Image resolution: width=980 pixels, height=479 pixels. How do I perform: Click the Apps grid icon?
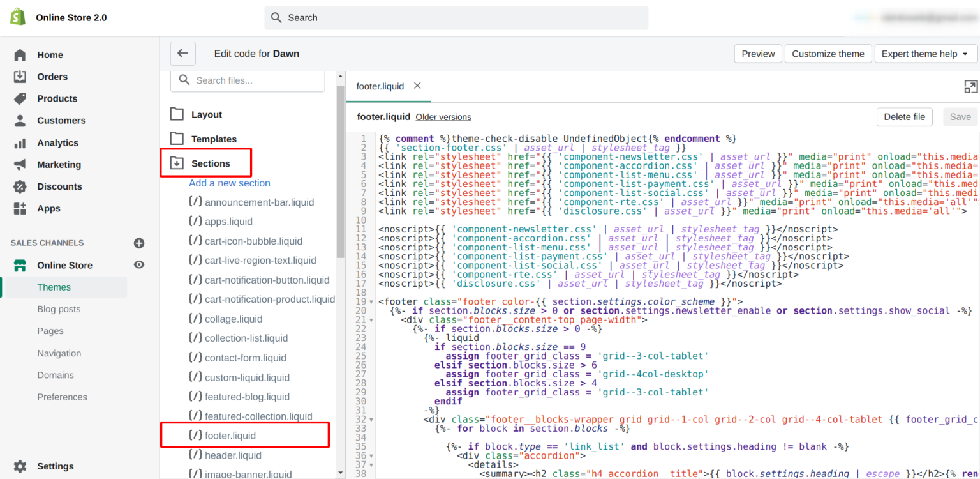pos(20,208)
